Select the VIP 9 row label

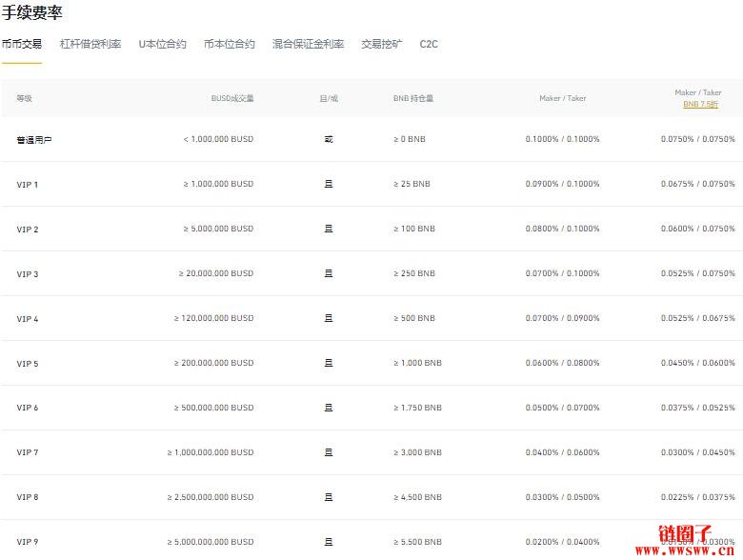point(28,542)
